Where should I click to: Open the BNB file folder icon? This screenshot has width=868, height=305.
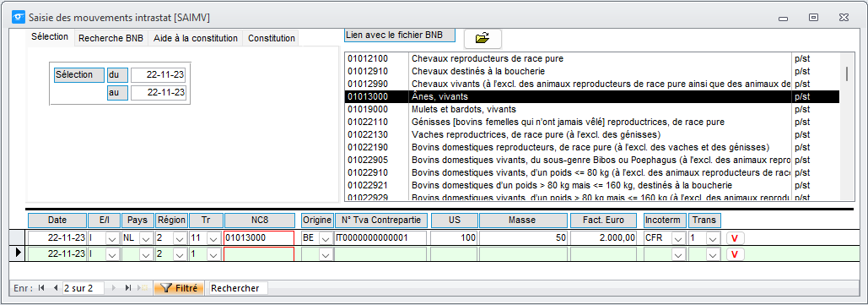click(x=483, y=38)
